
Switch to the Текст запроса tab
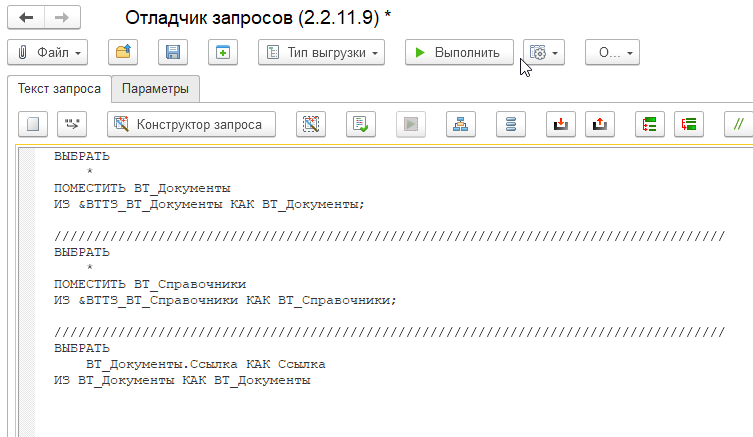pyautogui.click(x=59, y=89)
